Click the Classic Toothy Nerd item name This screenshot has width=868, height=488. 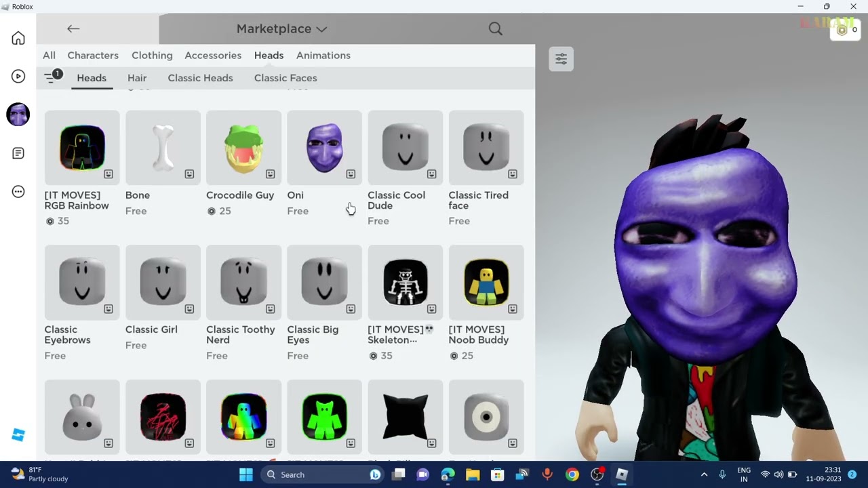pyautogui.click(x=241, y=335)
